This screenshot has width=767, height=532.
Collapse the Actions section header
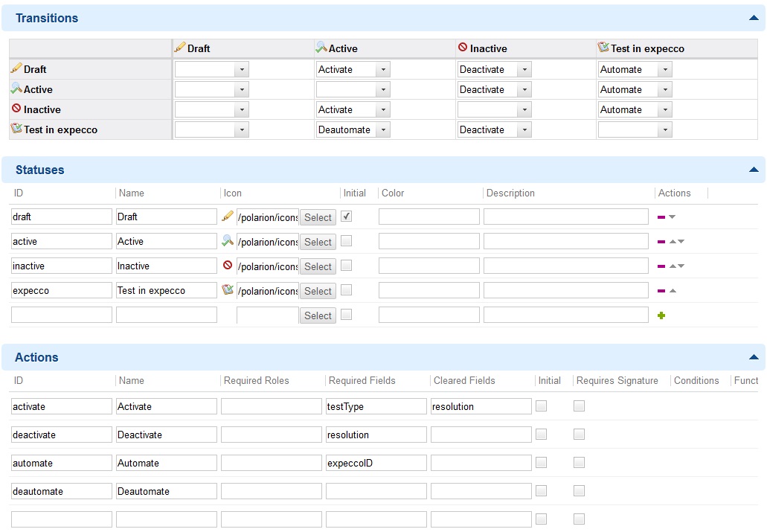tap(754, 357)
